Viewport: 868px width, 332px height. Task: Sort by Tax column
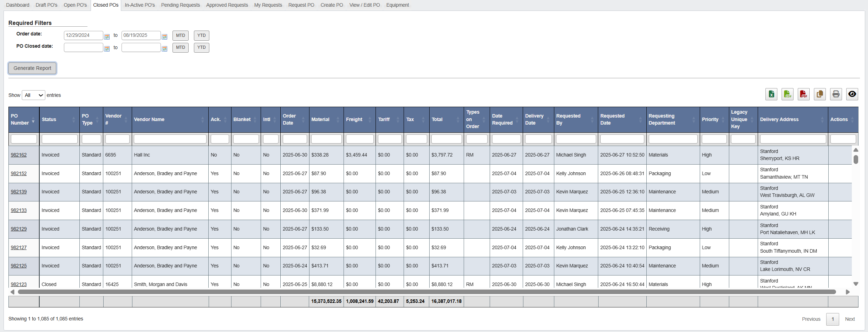[x=416, y=120]
